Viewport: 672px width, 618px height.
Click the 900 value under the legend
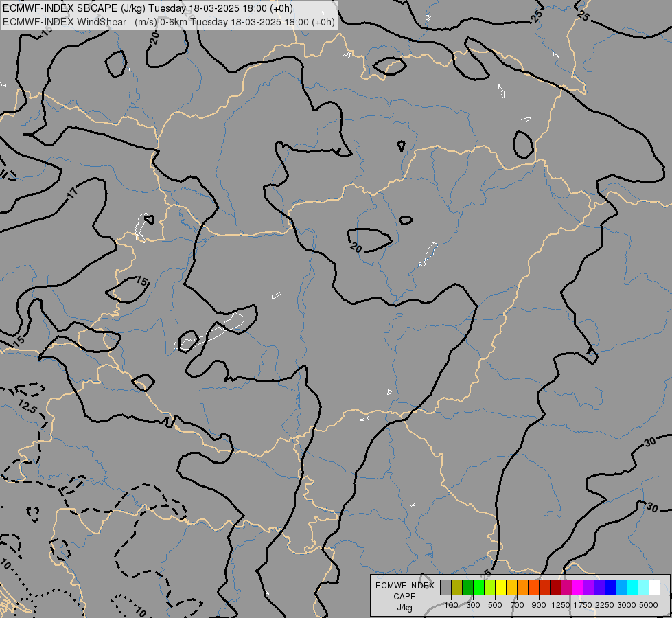point(539,605)
